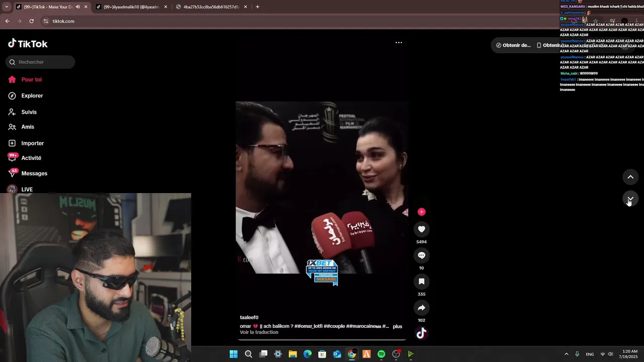Open volume control in system tray
644x362 pixels.
click(610, 354)
